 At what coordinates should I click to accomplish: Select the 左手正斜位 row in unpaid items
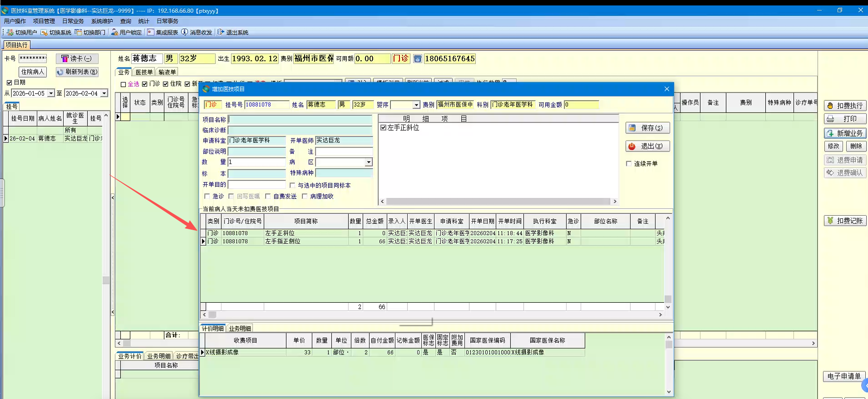pos(432,233)
